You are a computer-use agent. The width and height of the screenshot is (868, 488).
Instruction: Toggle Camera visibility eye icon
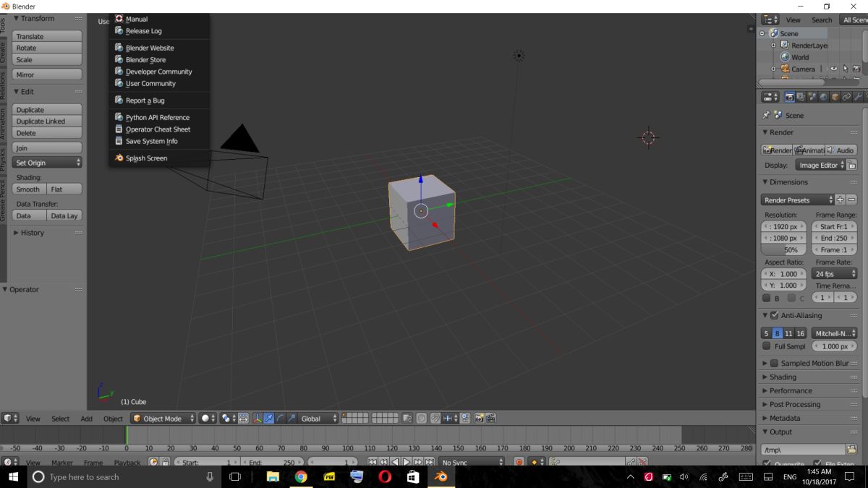(833, 69)
